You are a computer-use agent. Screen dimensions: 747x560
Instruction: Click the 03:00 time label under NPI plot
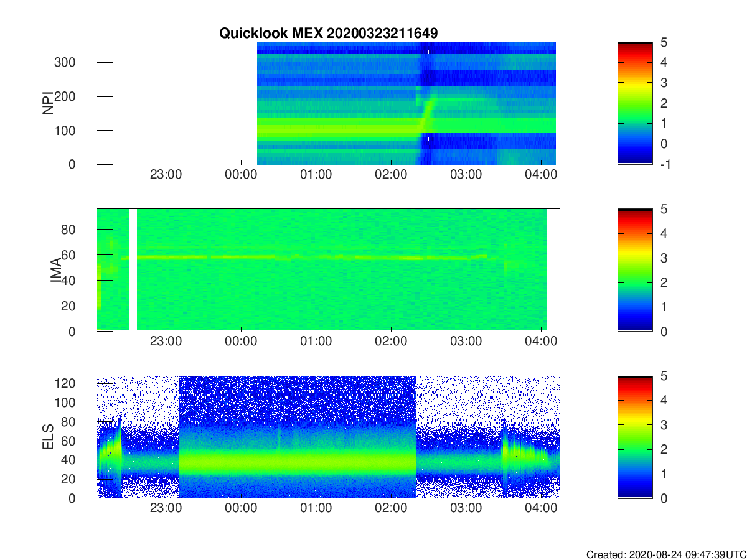466,175
